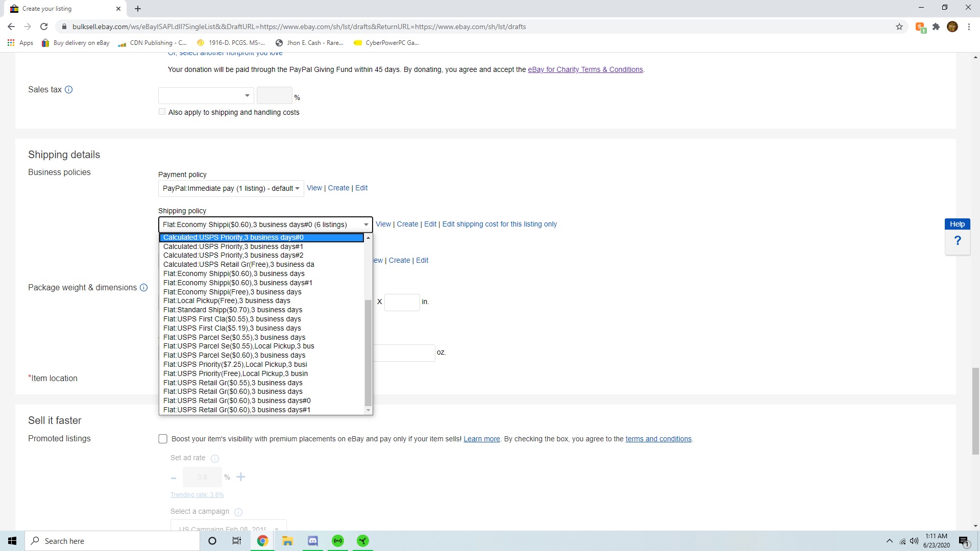Open the Payment policy dropdown
This screenshot has height=551, width=980.
point(231,188)
